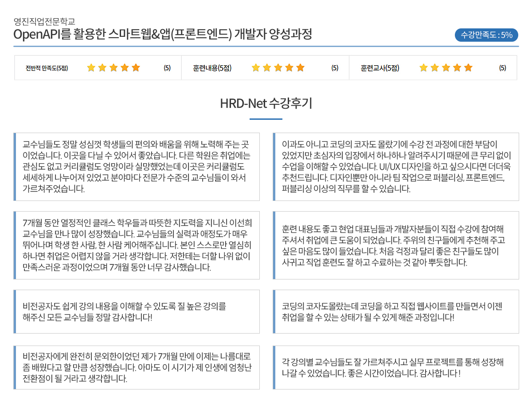Click first star of 훈련내용 rating
The height and width of the screenshot is (405, 532).
(256, 68)
